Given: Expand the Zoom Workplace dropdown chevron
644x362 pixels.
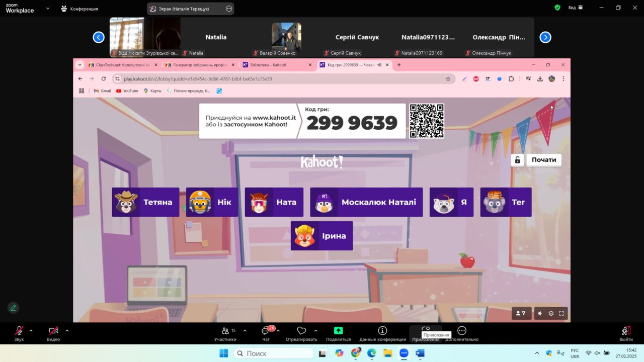Looking at the screenshot, I should [48, 9].
